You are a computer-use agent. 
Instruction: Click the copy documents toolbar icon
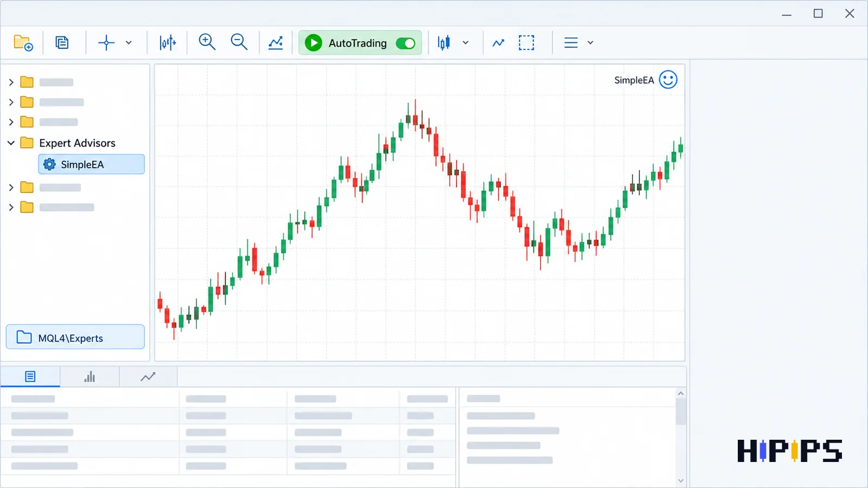62,43
